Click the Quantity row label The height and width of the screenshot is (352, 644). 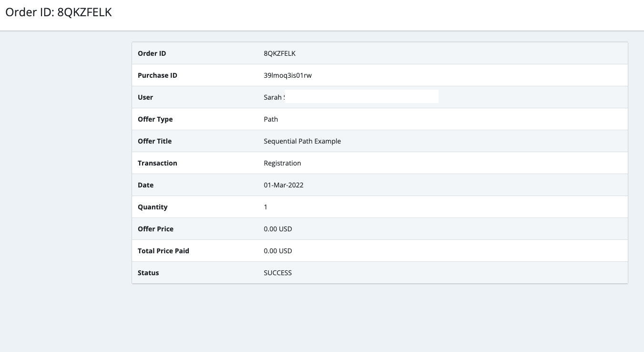point(153,207)
